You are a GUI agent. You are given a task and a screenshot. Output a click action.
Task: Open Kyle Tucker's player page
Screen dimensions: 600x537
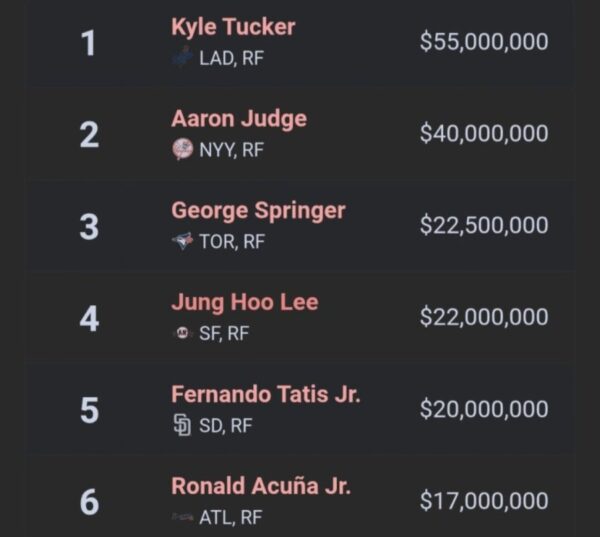coord(233,27)
